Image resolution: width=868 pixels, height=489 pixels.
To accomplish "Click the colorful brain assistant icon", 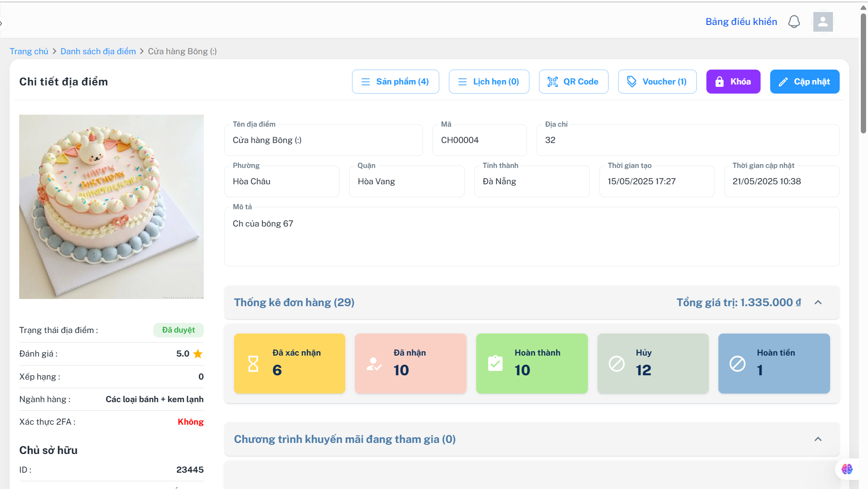I will [847, 469].
